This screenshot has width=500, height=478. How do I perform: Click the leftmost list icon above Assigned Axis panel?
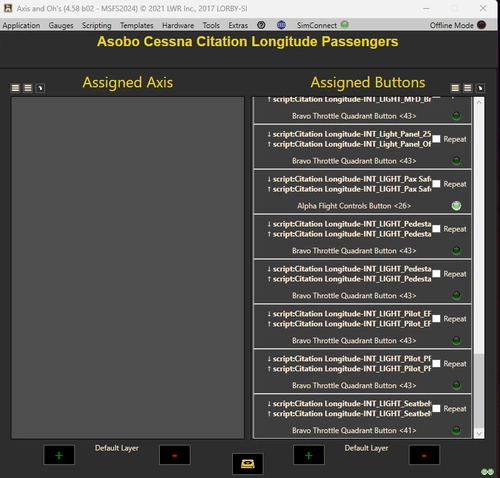pyautogui.click(x=15, y=88)
